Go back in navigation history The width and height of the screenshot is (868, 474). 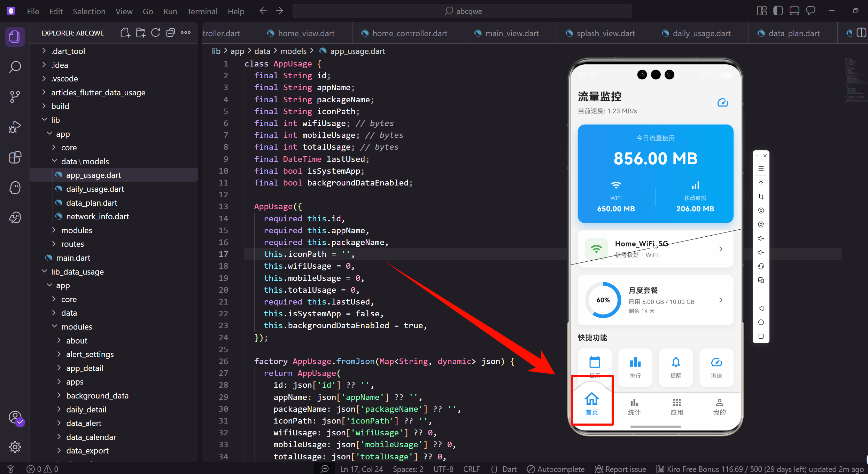(x=263, y=11)
